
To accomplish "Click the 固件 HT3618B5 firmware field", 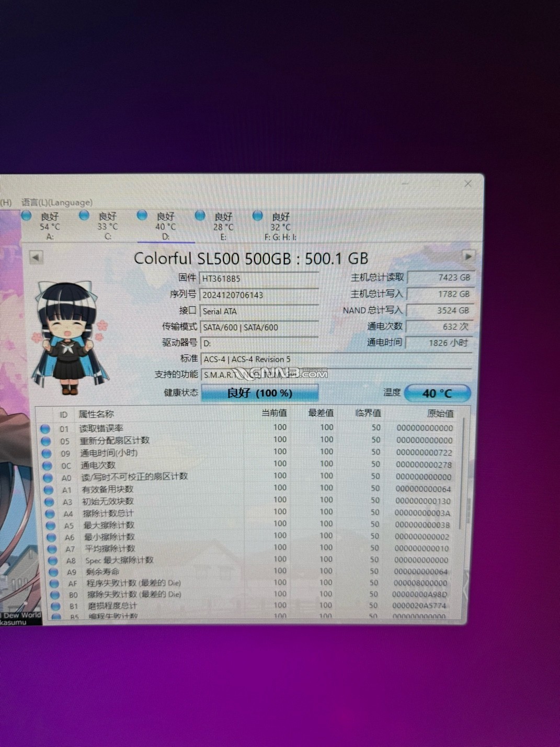I will coord(259,279).
